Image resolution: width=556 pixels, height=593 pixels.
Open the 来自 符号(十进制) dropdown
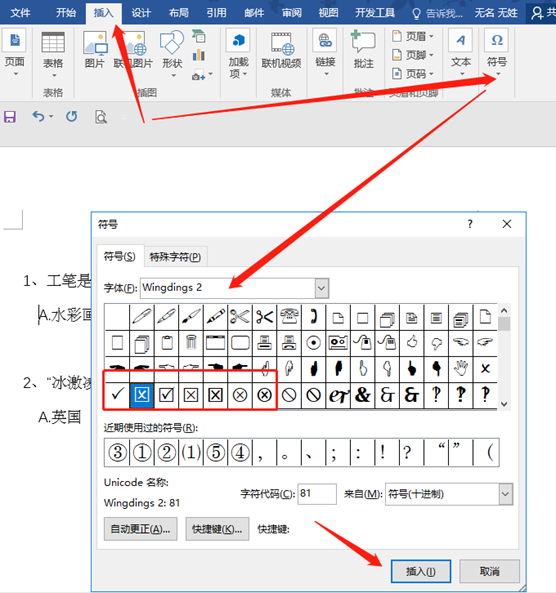pyautogui.click(x=505, y=494)
